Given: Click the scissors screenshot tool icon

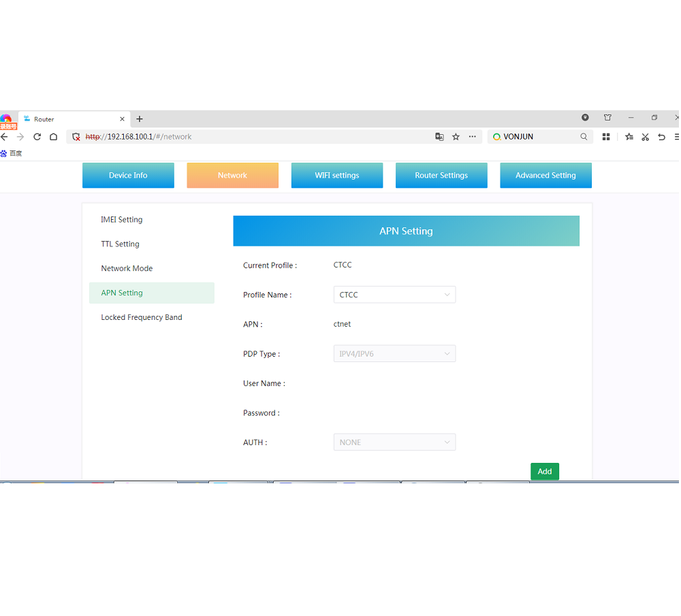Looking at the screenshot, I should (x=646, y=137).
